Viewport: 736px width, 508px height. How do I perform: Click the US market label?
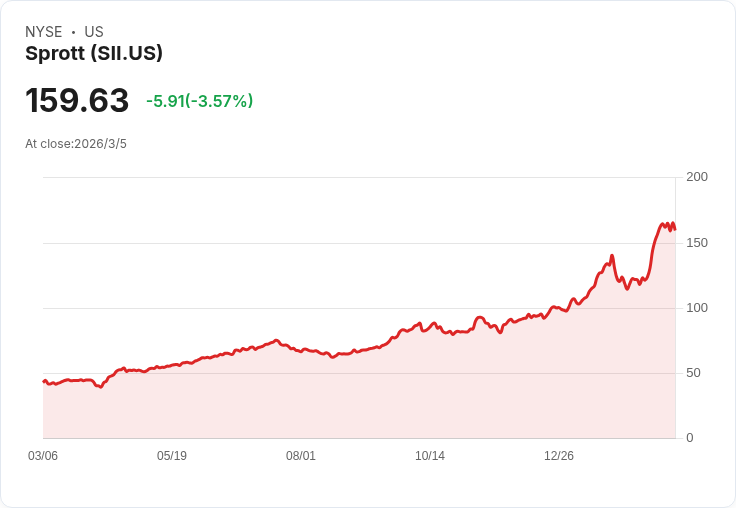pos(94,32)
